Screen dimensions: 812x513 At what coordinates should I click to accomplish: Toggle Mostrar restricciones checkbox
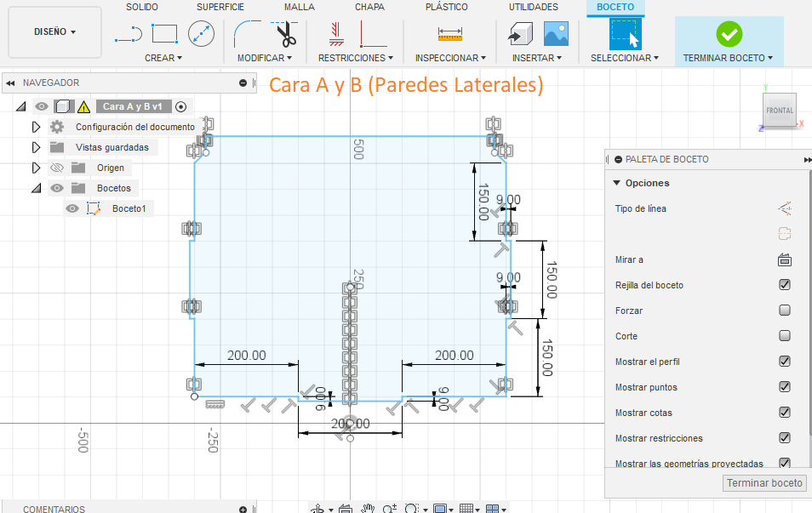pos(785,438)
